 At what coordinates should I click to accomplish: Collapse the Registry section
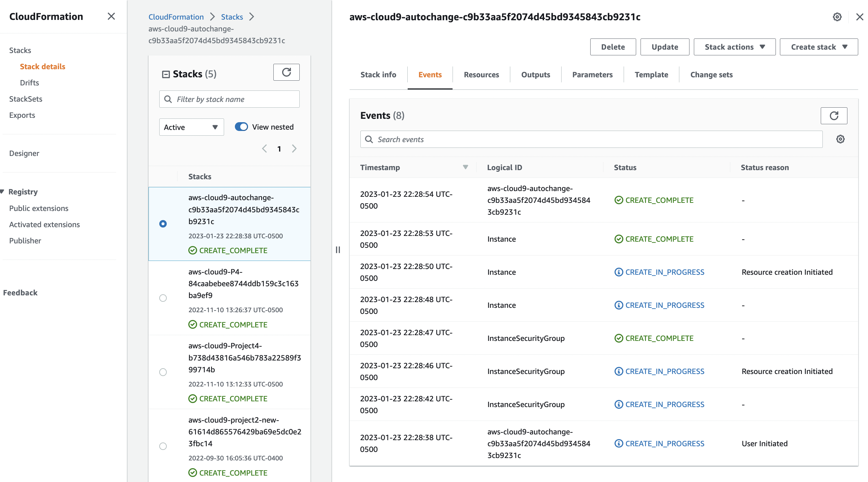[x=2, y=192]
